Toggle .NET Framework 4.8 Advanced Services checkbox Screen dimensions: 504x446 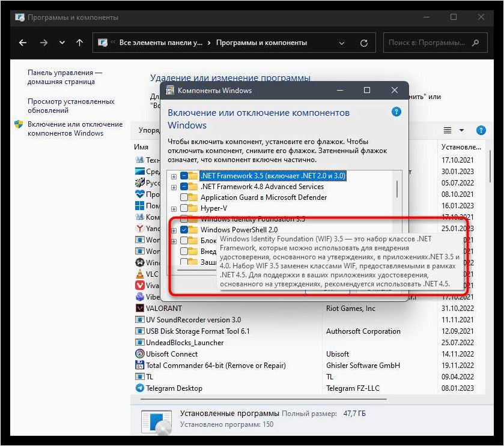184,187
